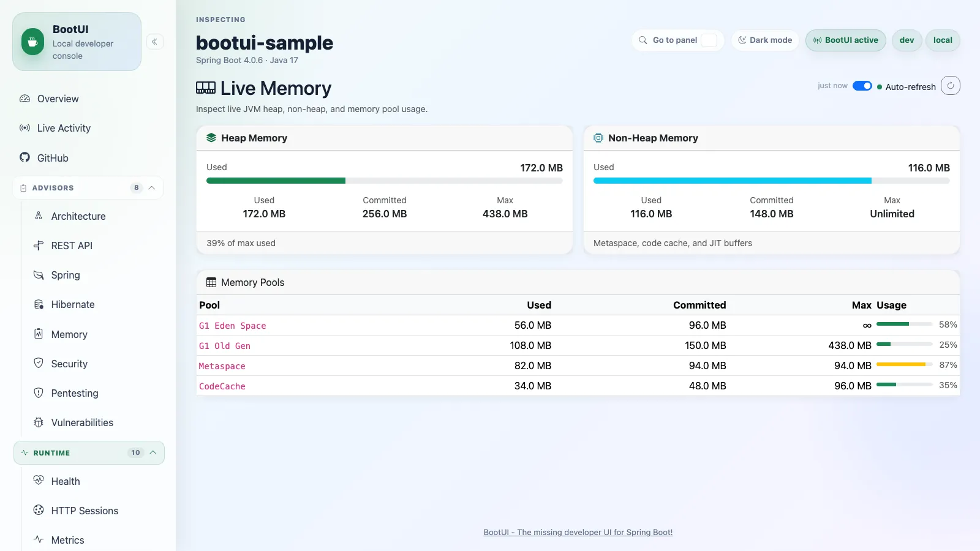Click the CodeCache pool name
The height and width of the screenshot is (551, 980).
[222, 386]
